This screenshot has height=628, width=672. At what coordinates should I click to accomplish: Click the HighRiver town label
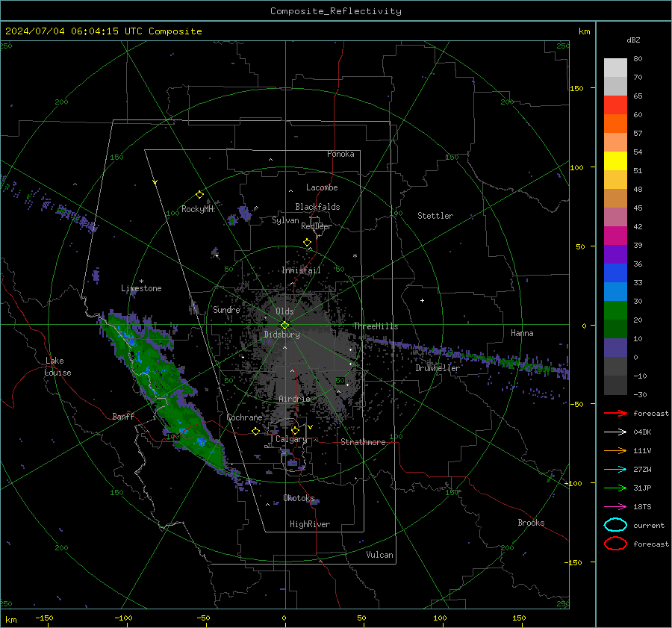point(310,524)
